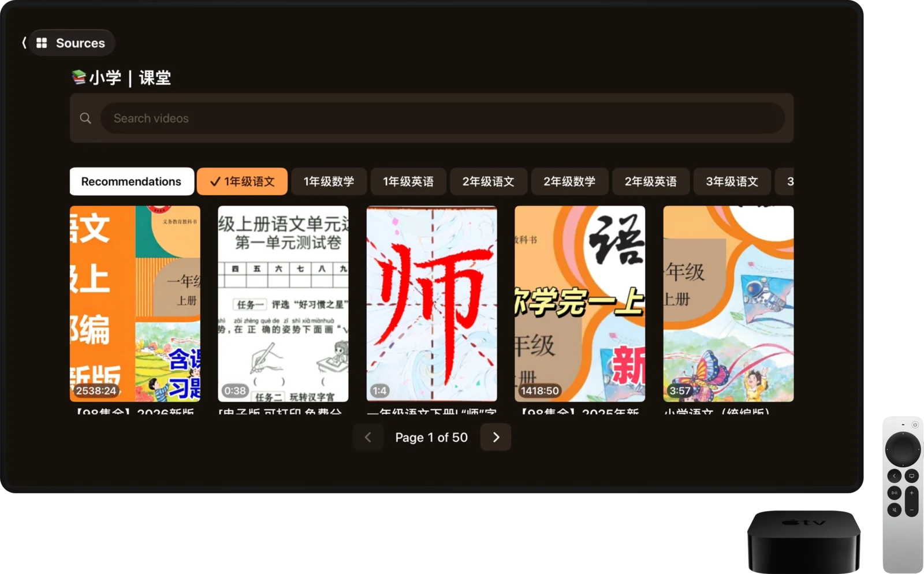Click the back button on the remote
This screenshot has height=574, width=924.
[894, 476]
